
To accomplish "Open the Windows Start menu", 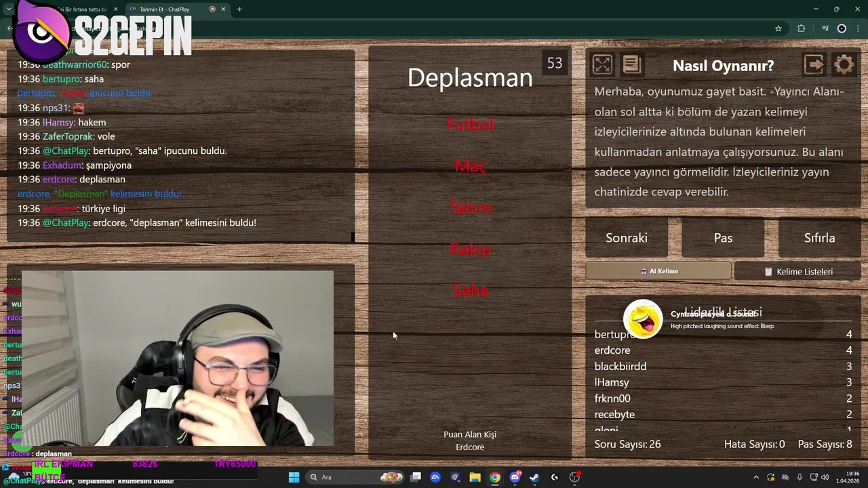I will tap(294, 477).
